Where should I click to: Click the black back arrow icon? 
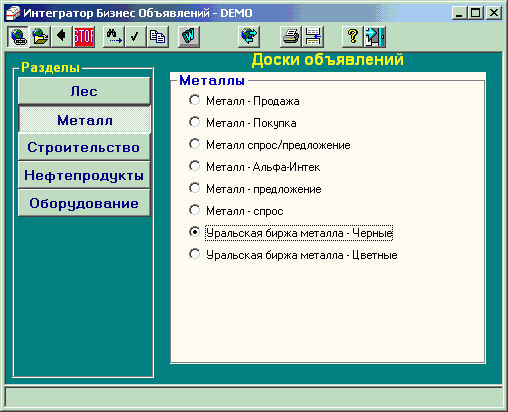point(62,36)
